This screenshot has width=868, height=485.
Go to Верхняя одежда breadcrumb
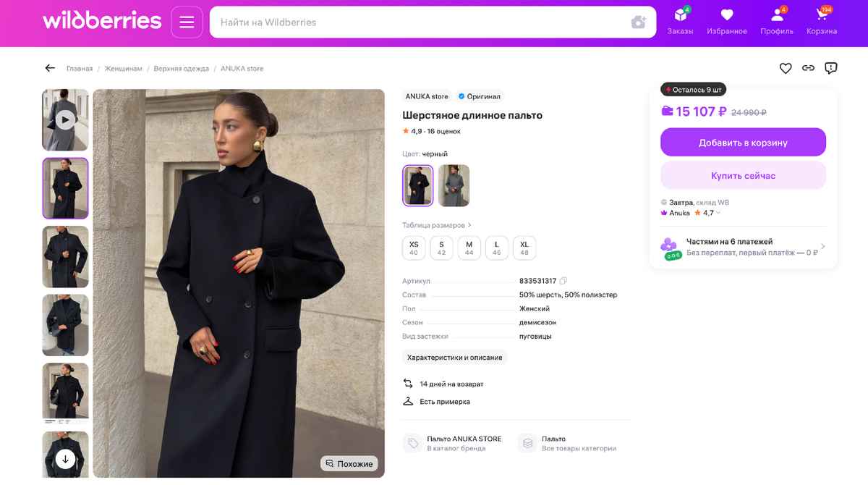click(x=182, y=69)
